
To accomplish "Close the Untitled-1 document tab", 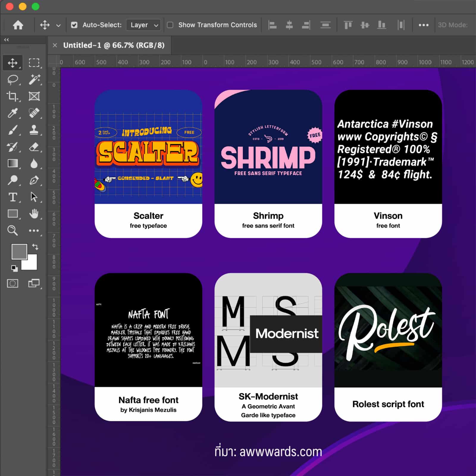I will [55, 45].
